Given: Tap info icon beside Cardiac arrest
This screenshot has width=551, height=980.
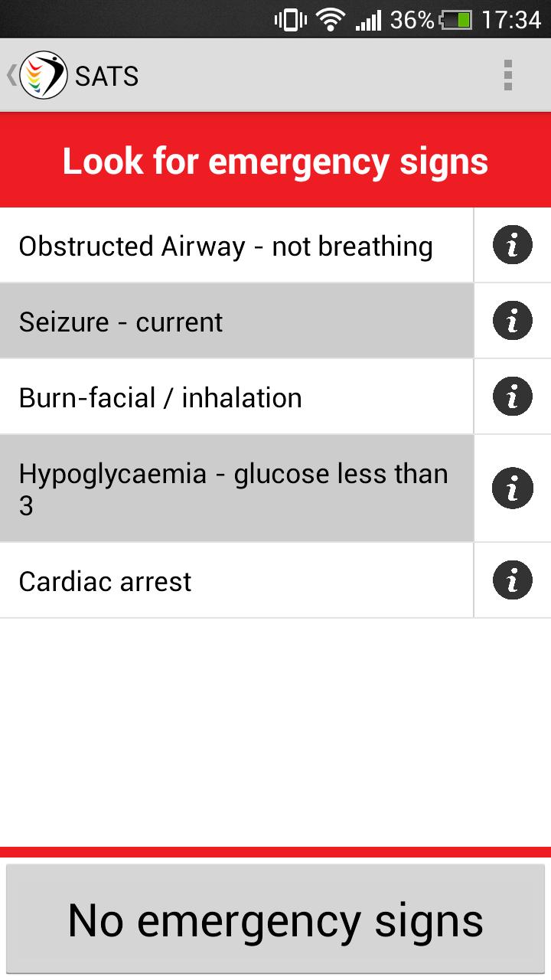Looking at the screenshot, I should (x=512, y=580).
